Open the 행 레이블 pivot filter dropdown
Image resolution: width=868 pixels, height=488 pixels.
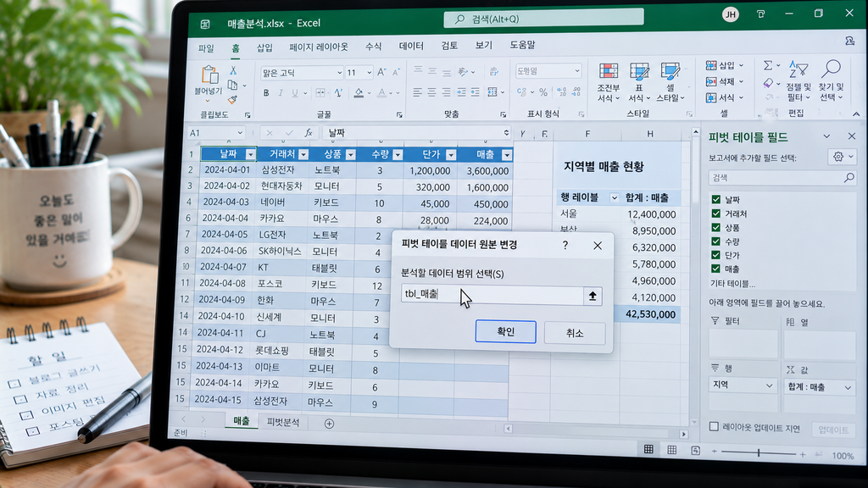(x=614, y=197)
